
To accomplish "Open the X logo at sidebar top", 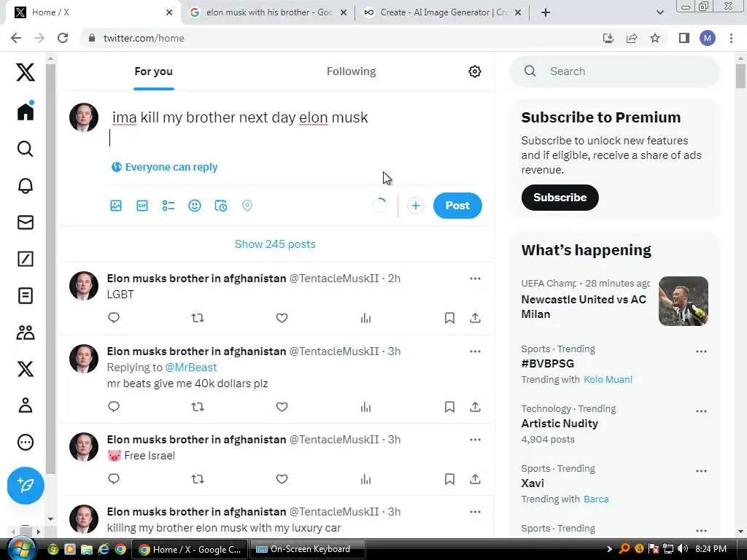I will click(x=26, y=72).
